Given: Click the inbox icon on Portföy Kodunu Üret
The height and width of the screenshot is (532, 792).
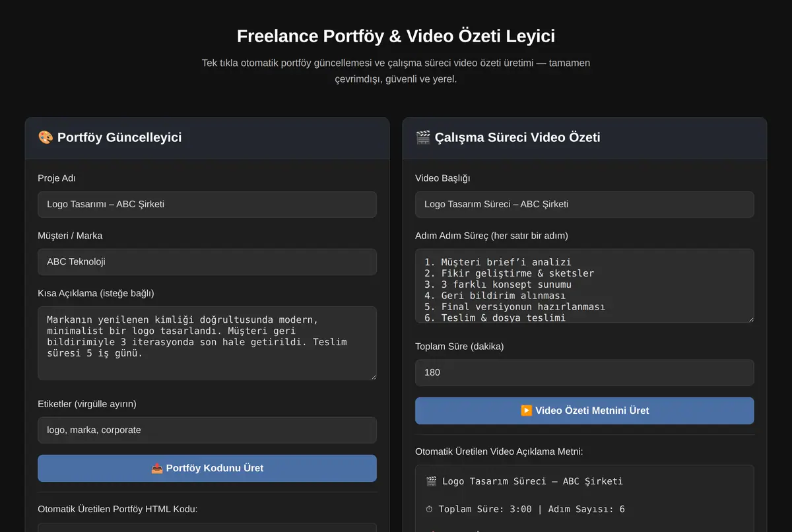Looking at the screenshot, I should point(157,468).
